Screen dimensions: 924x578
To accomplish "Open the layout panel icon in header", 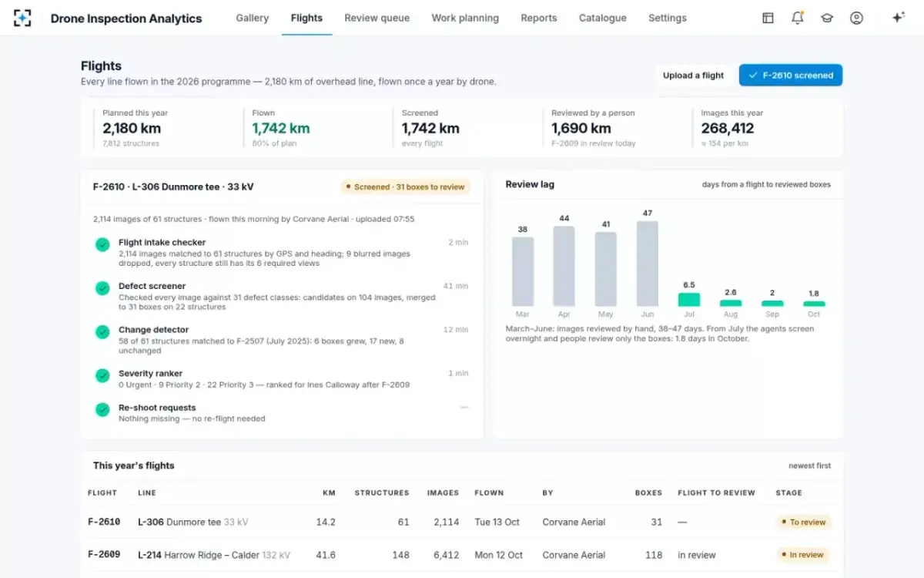I will pyautogui.click(x=768, y=18).
